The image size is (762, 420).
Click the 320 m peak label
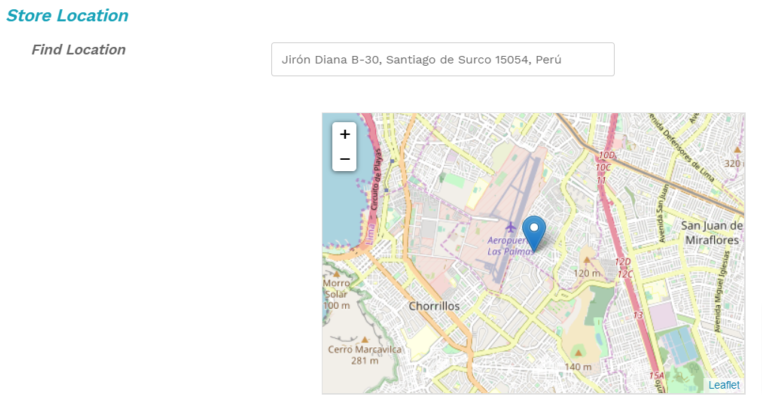pos(733,163)
